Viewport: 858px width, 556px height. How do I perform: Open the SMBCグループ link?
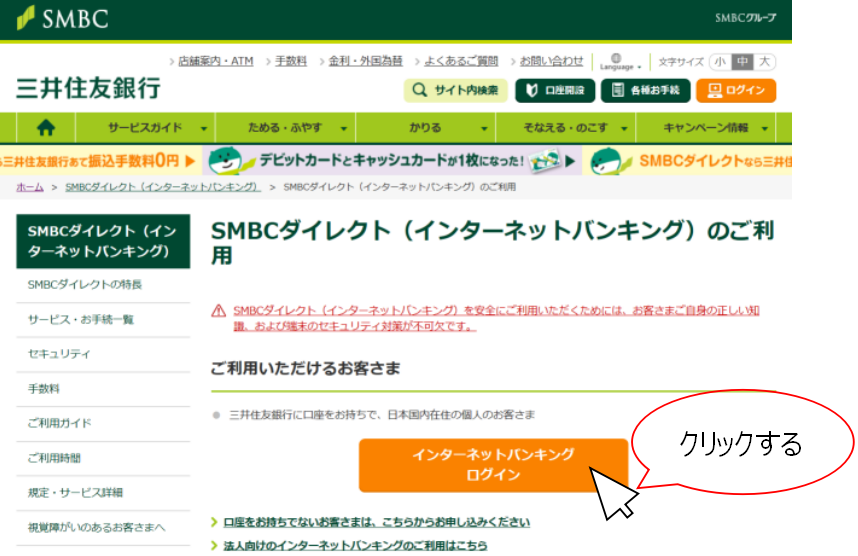pyautogui.click(x=745, y=18)
